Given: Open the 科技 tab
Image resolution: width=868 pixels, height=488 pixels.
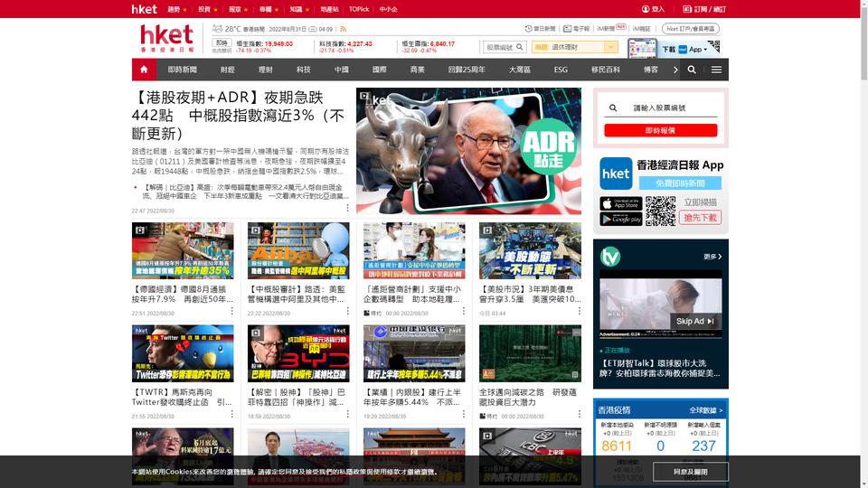Looking at the screenshot, I should [x=304, y=70].
